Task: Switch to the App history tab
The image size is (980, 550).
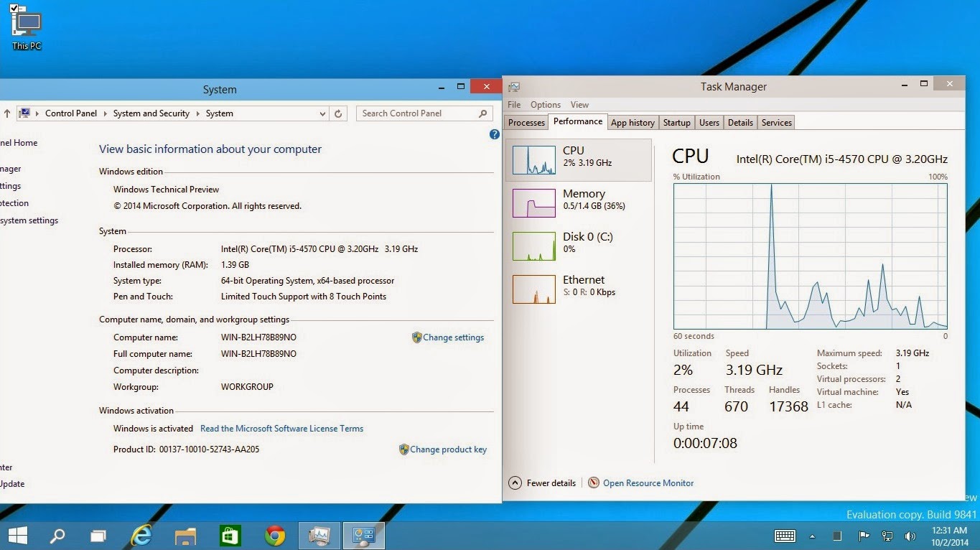Action: point(633,123)
